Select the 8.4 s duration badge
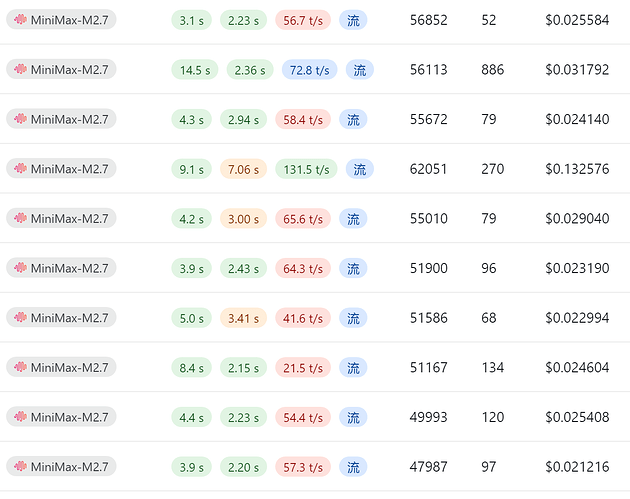Viewport: 630px width, 499px height. [x=191, y=368]
